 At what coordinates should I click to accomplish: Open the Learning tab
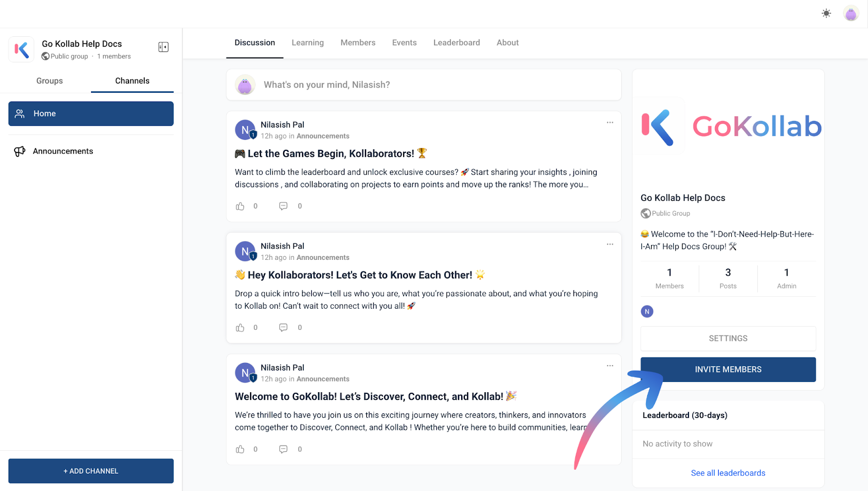click(308, 43)
